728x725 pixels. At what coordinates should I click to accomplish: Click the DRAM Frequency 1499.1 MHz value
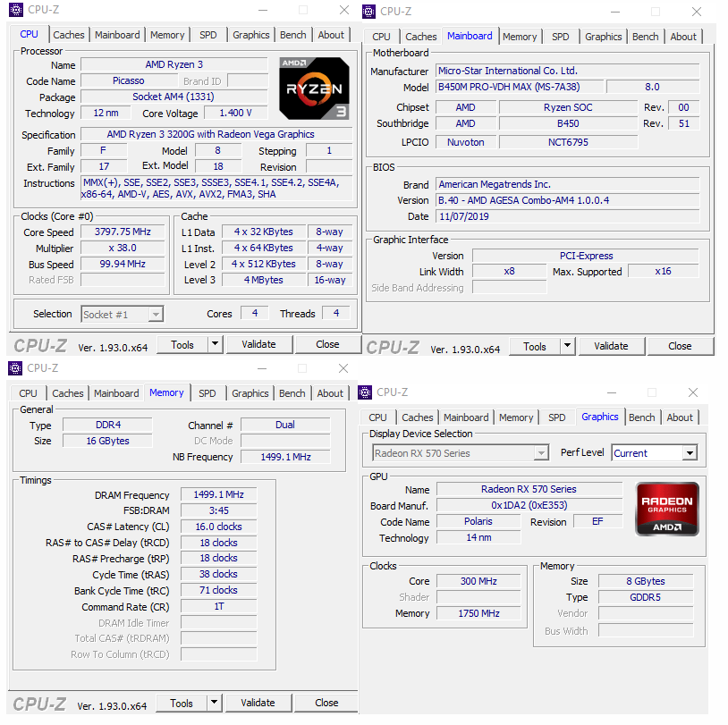click(x=219, y=494)
